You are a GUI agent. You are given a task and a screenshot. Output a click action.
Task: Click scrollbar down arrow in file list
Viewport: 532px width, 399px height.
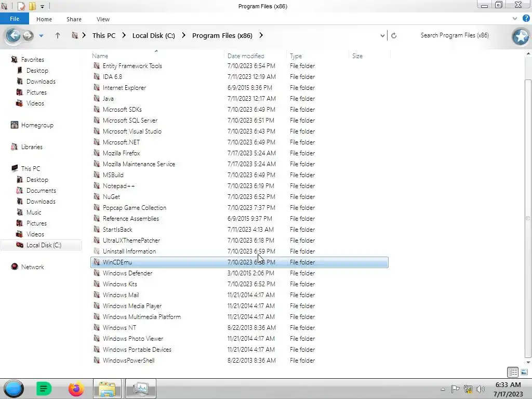click(528, 362)
